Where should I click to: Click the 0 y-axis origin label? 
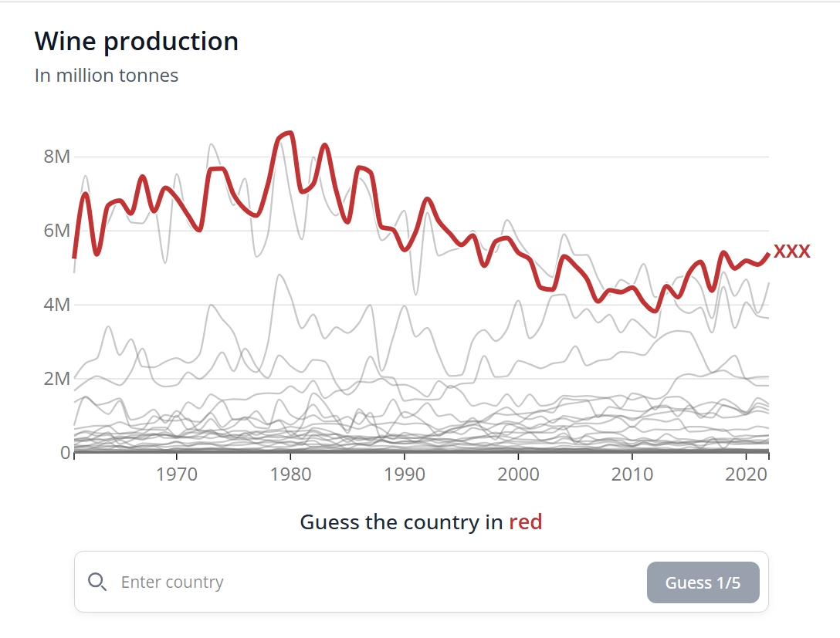65,452
